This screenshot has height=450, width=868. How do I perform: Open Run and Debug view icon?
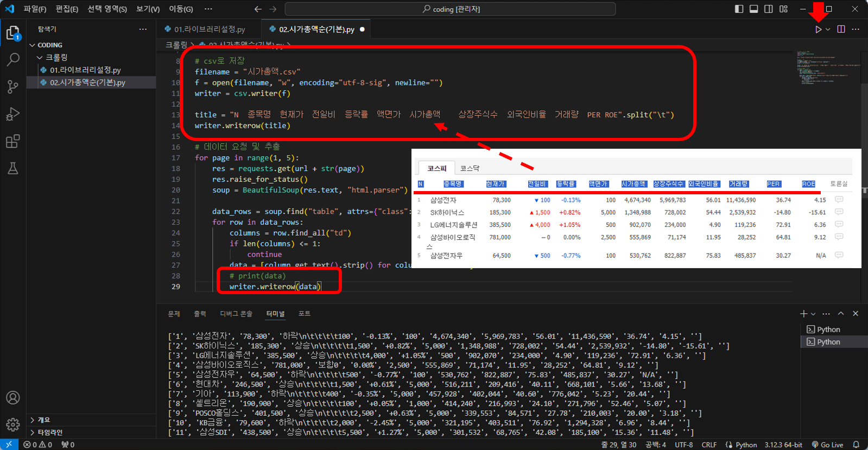13,114
